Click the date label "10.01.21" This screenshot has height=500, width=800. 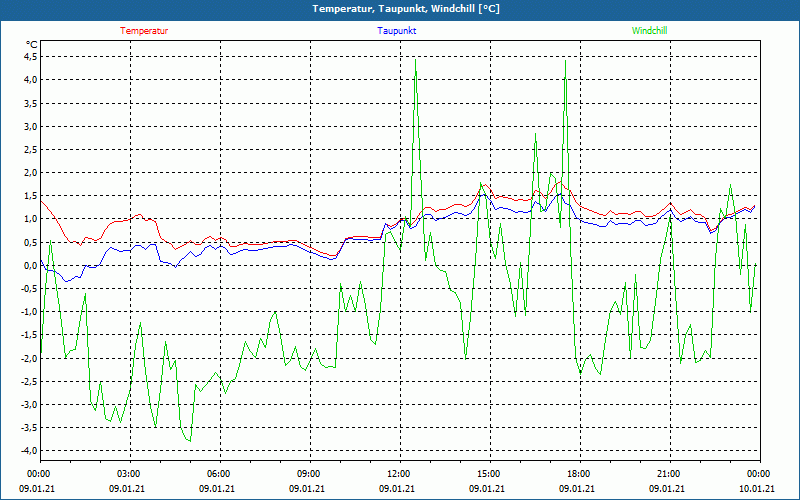[x=757, y=489]
